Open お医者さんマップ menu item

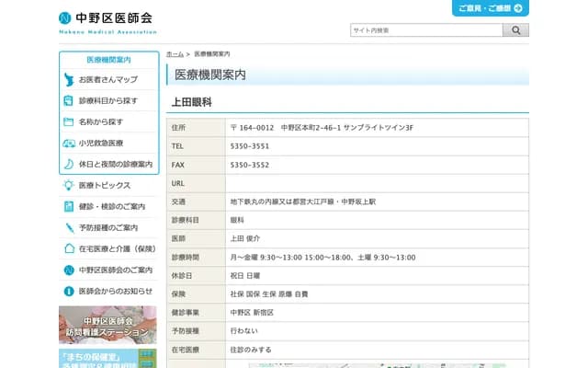click(108, 80)
